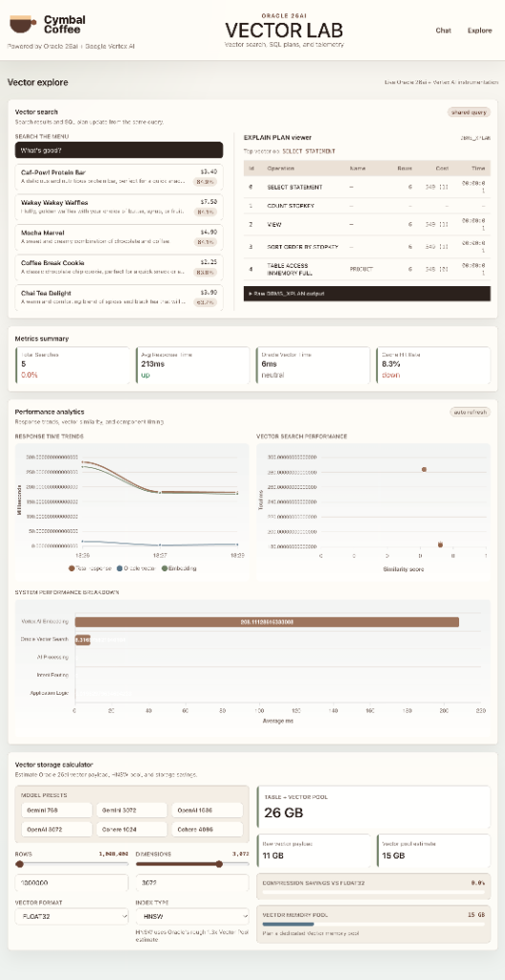Image resolution: width=505 pixels, height=980 pixels.
Task: Click the dimensions number input showing 3072
Action: pyautogui.click(x=192, y=882)
